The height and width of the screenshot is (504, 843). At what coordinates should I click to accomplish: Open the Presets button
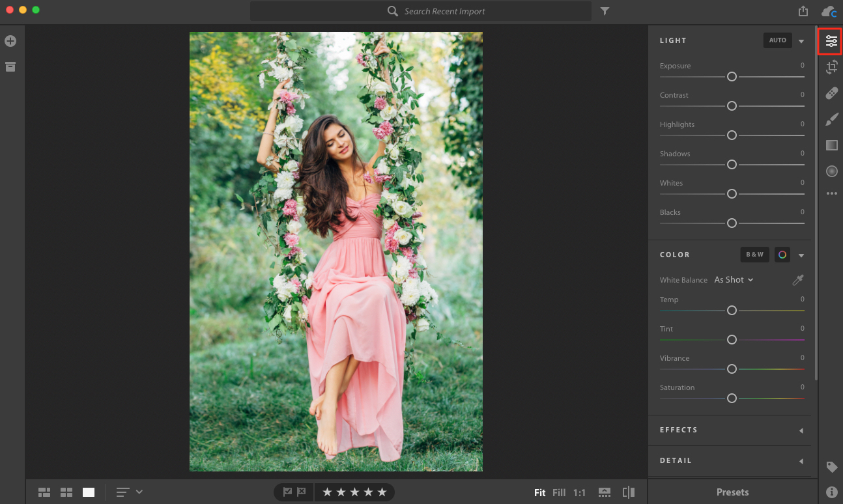pyautogui.click(x=732, y=492)
